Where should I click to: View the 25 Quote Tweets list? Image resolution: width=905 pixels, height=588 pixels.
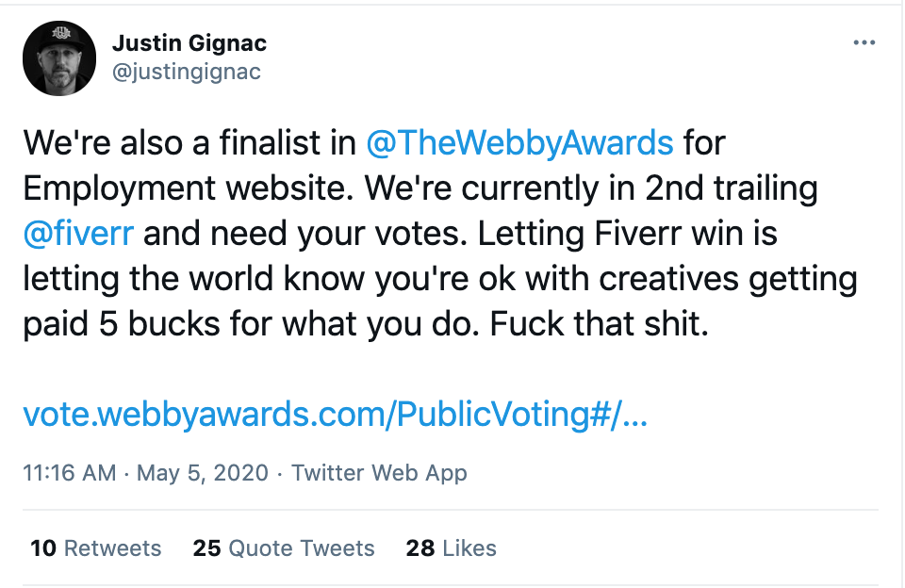point(284,548)
